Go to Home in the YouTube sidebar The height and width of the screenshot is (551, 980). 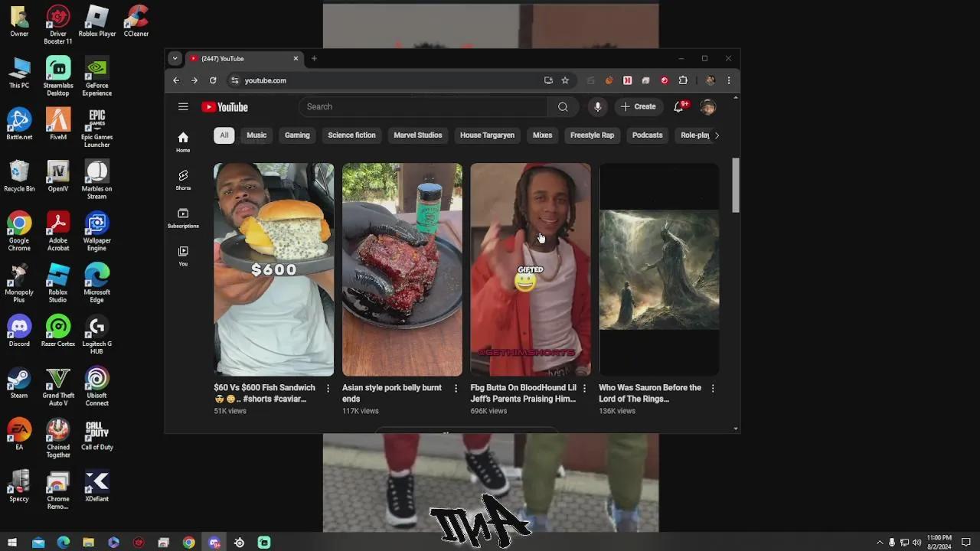183,142
